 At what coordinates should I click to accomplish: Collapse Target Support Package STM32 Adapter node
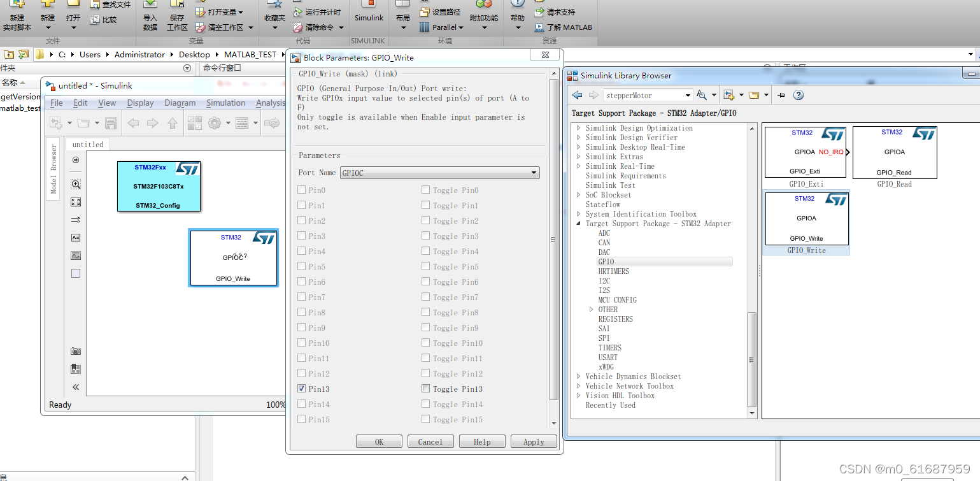coord(579,224)
